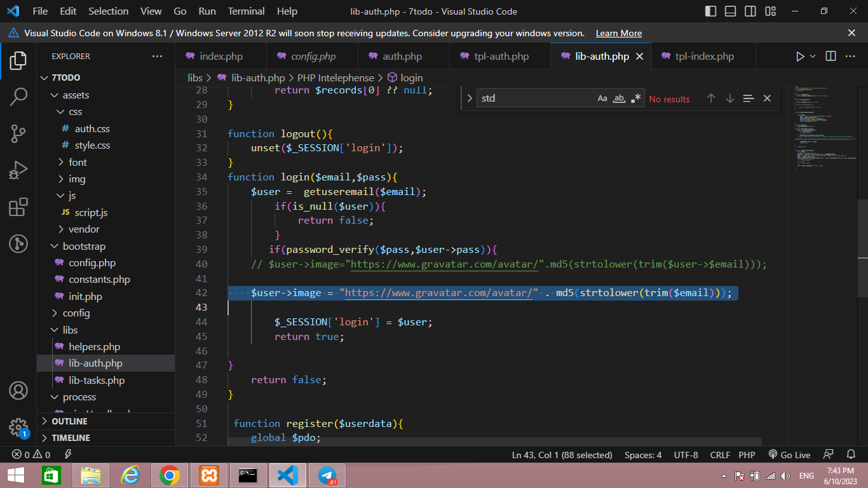
Task: Open the Git Graph-style sidebar icon below Extensions
Action: click(18, 243)
